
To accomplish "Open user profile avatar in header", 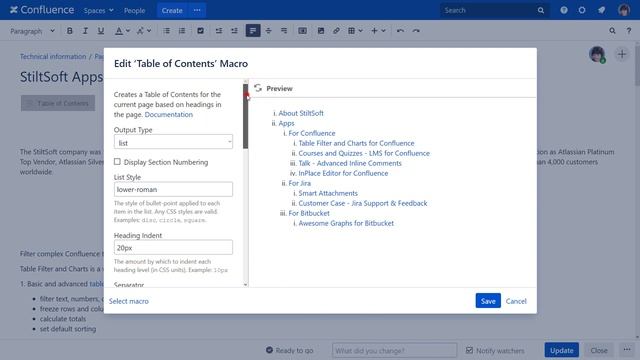I will pos(624,10).
